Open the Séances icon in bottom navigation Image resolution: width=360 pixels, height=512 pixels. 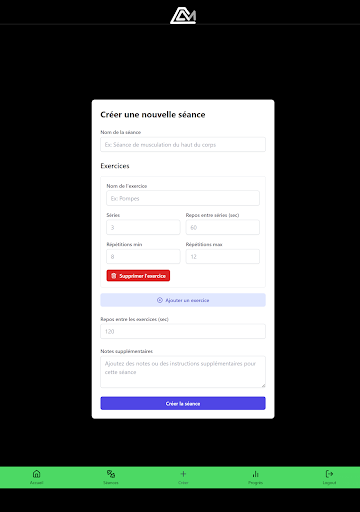[111, 474]
